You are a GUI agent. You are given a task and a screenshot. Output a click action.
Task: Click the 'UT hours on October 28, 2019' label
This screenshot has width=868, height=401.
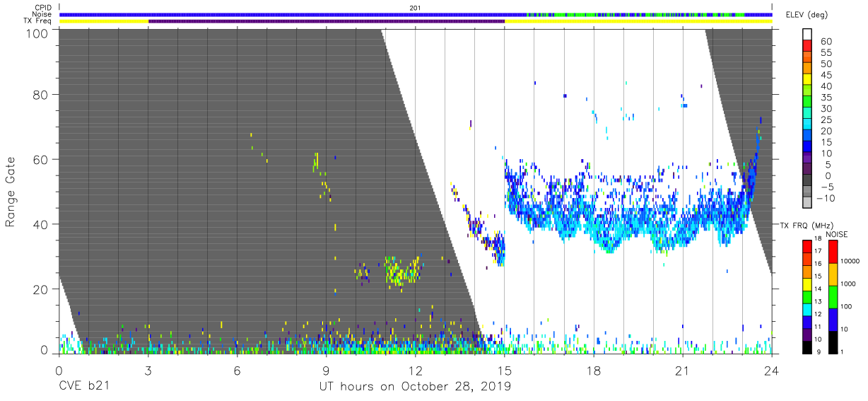point(415,387)
